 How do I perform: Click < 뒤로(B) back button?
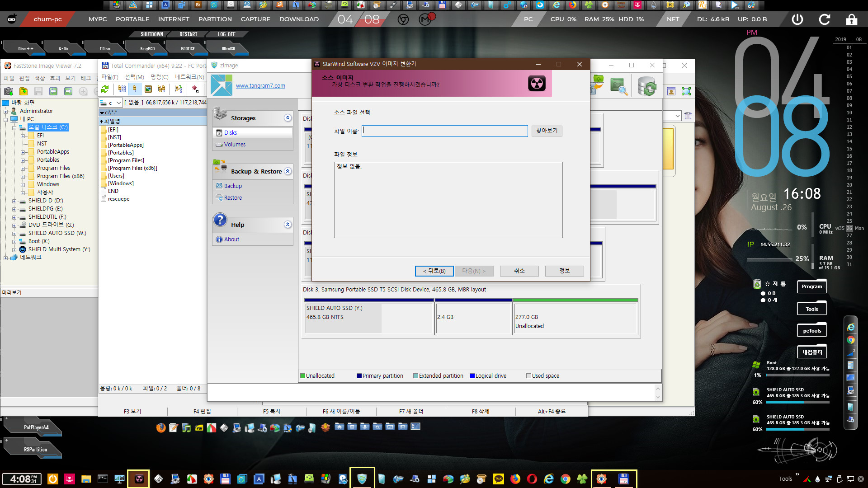tap(434, 271)
